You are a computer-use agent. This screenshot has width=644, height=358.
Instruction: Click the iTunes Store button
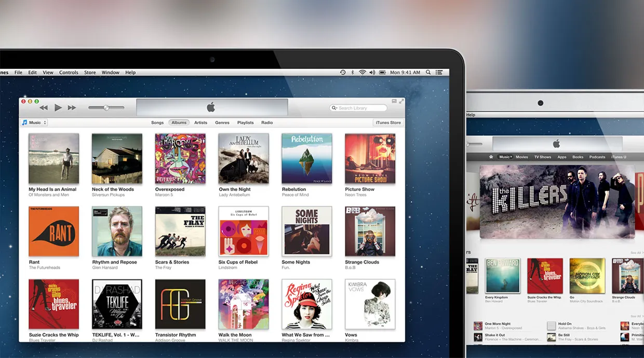388,123
